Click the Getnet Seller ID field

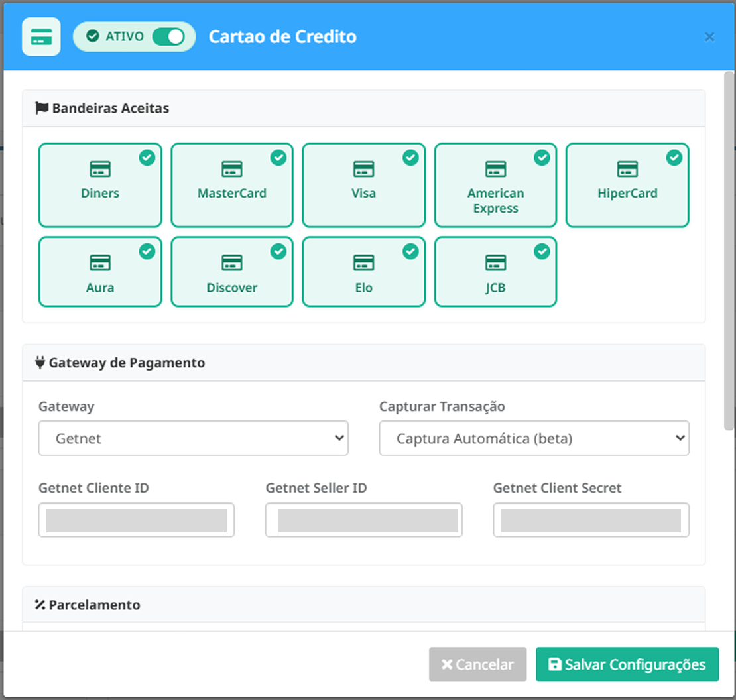pos(364,520)
